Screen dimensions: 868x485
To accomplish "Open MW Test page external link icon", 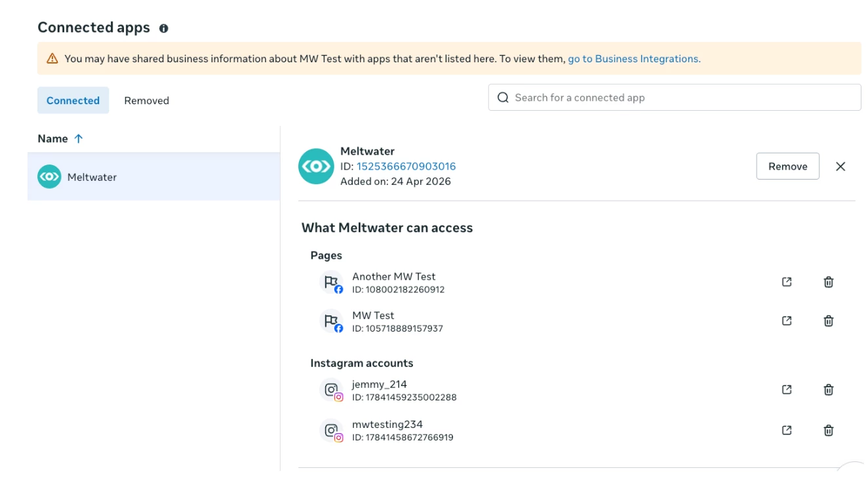I will coord(787,320).
